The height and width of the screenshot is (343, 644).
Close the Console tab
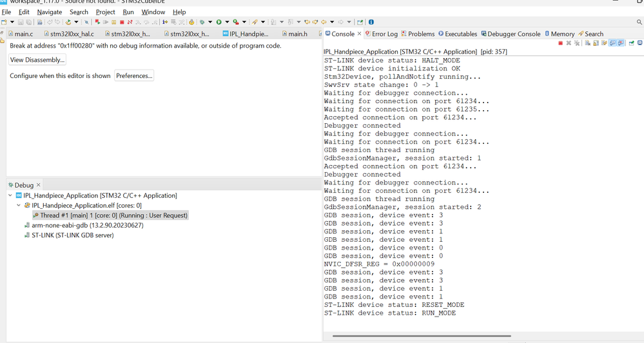tap(359, 34)
